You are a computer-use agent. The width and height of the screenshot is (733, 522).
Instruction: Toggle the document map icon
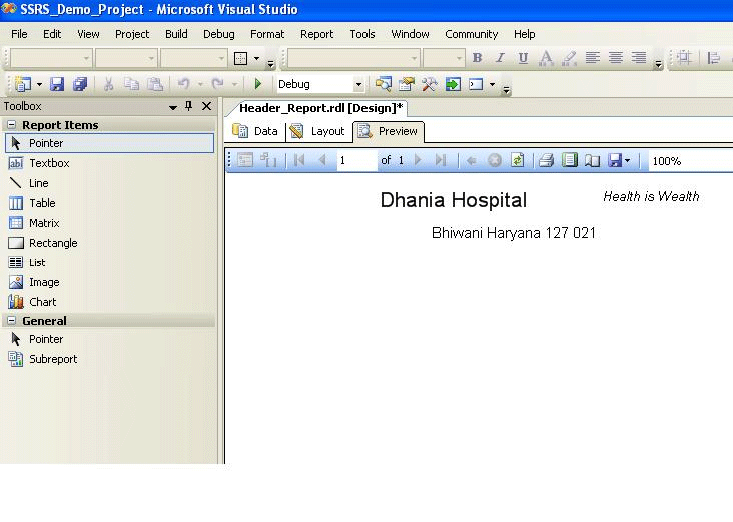coord(244,160)
